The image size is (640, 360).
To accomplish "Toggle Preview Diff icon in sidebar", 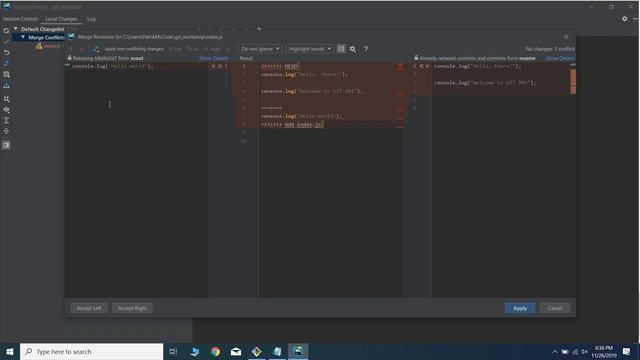I will 6,145.
